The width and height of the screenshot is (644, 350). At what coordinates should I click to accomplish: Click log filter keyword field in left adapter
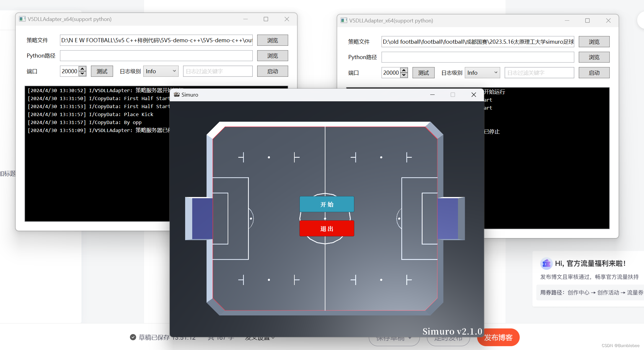point(218,71)
